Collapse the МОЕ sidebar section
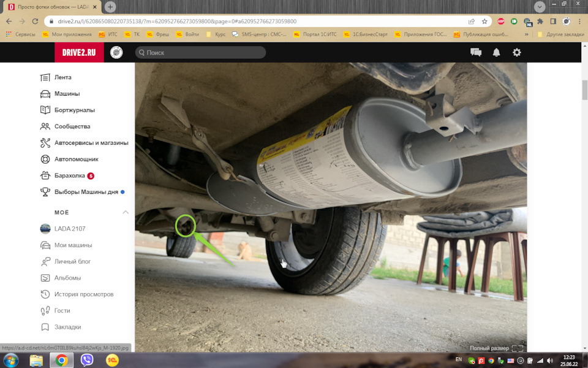 (x=126, y=212)
